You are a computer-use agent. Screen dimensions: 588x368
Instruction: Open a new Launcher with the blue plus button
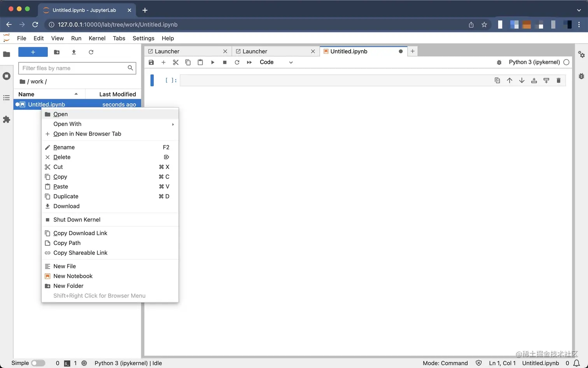click(33, 52)
